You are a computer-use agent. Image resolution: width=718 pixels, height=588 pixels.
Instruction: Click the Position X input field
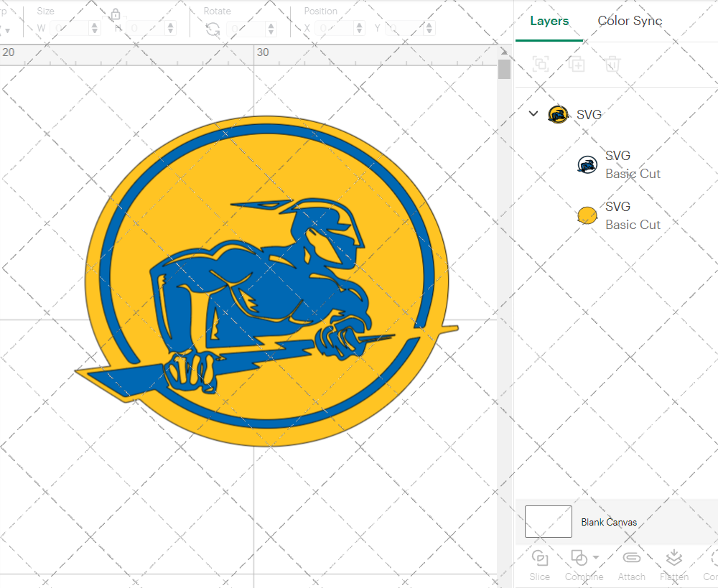click(x=335, y=29)
